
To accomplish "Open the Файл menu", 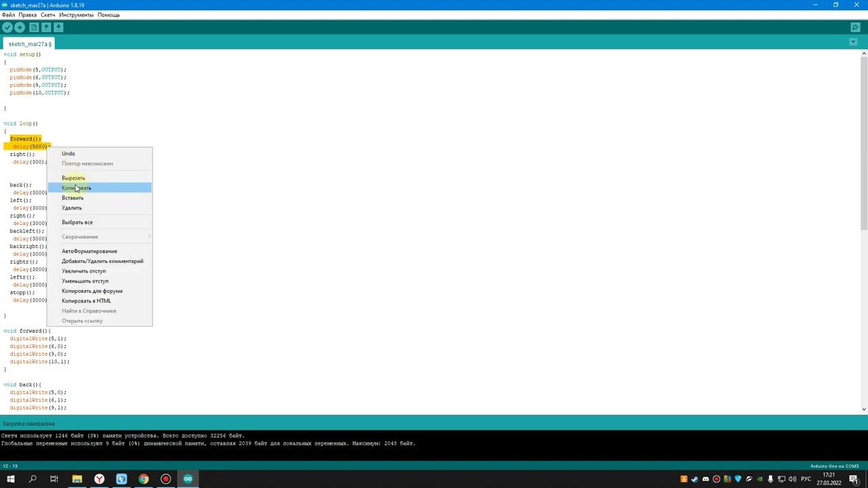I will click(8, 15).
